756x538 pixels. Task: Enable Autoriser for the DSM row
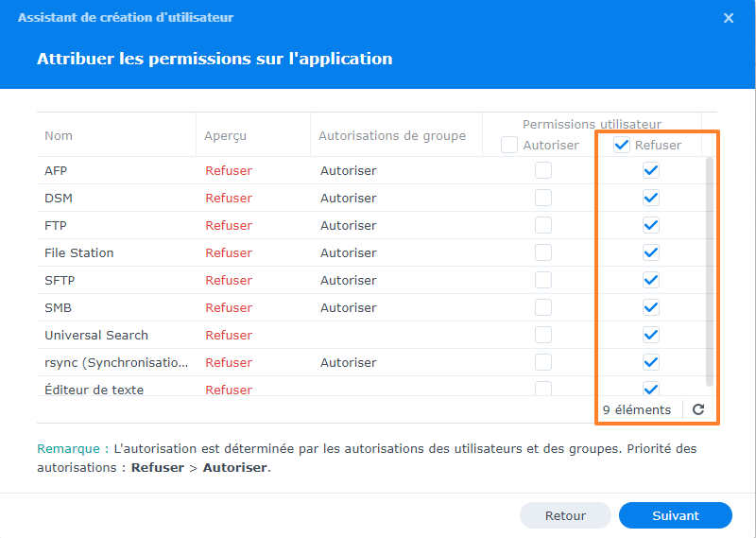[x=542, y=199]
